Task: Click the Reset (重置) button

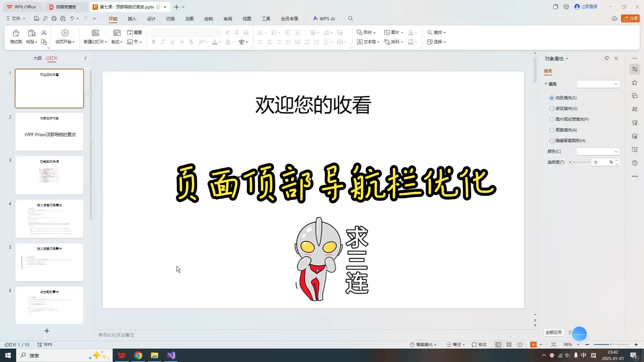Action: [x=135, y=33]
